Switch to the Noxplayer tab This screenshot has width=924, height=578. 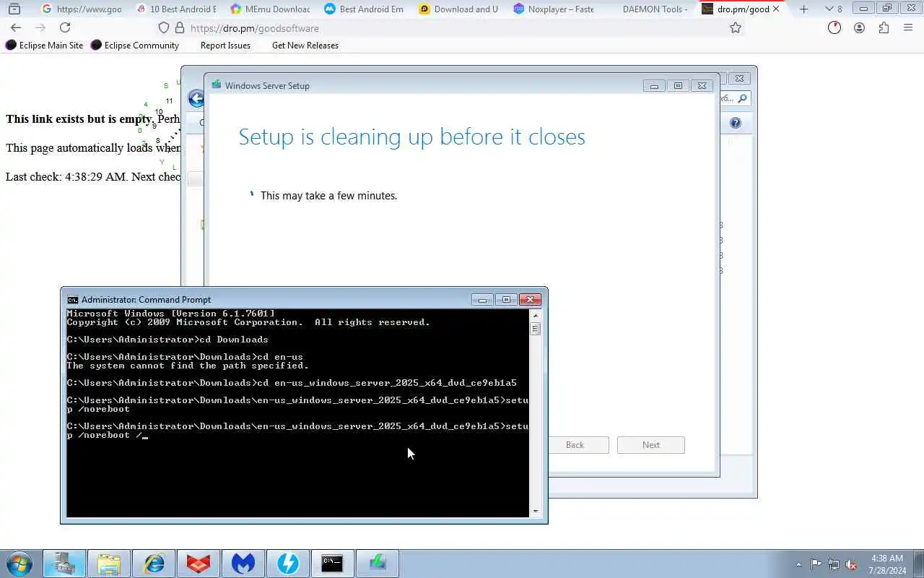pyautogui.click(x=553, y=9)
